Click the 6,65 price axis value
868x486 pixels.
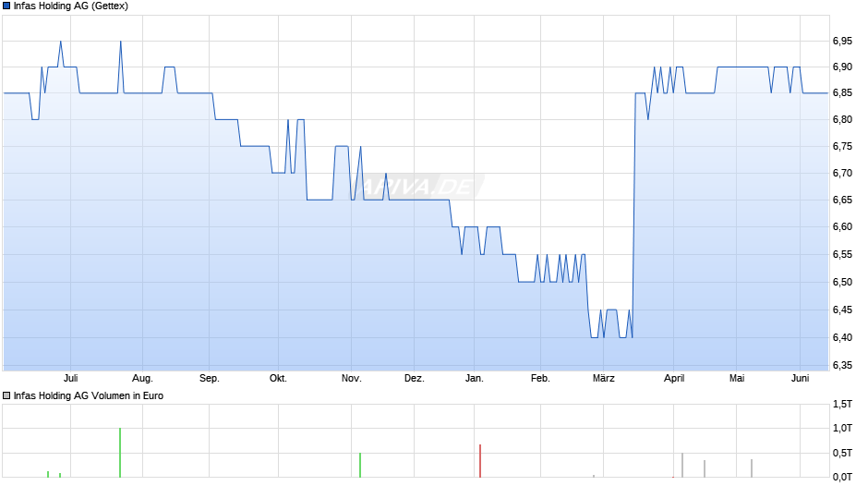click(842, 200)
